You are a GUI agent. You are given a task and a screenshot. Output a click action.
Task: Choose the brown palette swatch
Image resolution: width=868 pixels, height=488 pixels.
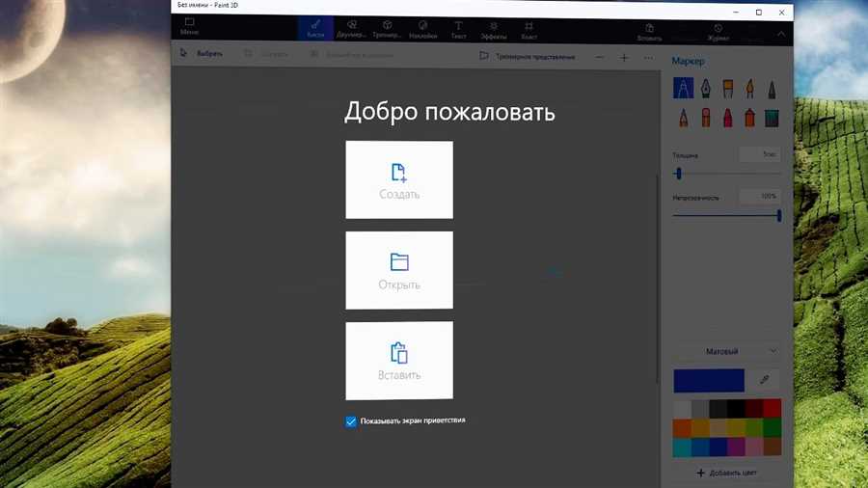pyautogui.click(x=773, y=446)
